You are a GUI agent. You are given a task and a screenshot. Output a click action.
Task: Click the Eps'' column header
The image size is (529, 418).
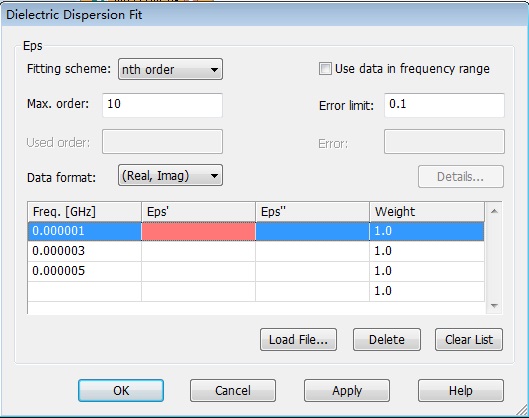[x=312, y=212]
